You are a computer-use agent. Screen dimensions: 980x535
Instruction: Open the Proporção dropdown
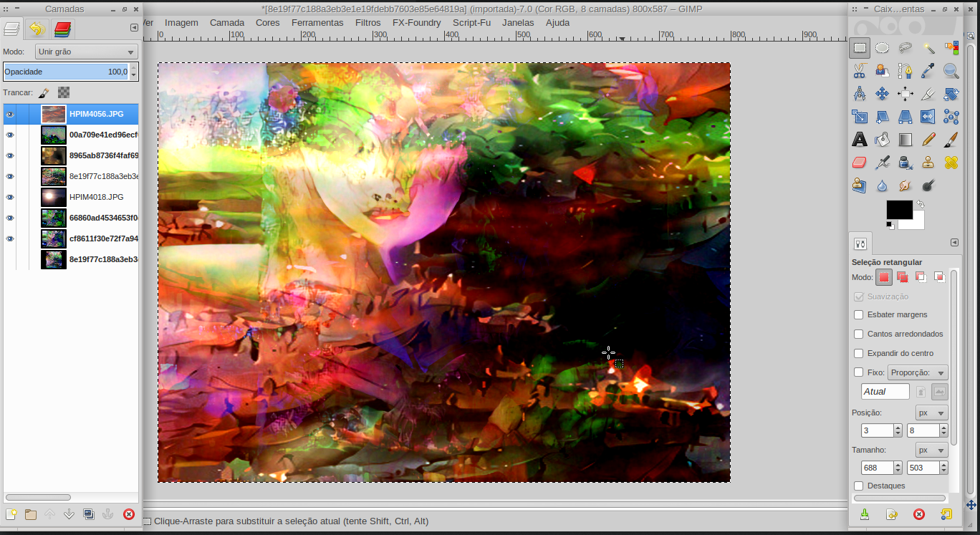(918, 372)
